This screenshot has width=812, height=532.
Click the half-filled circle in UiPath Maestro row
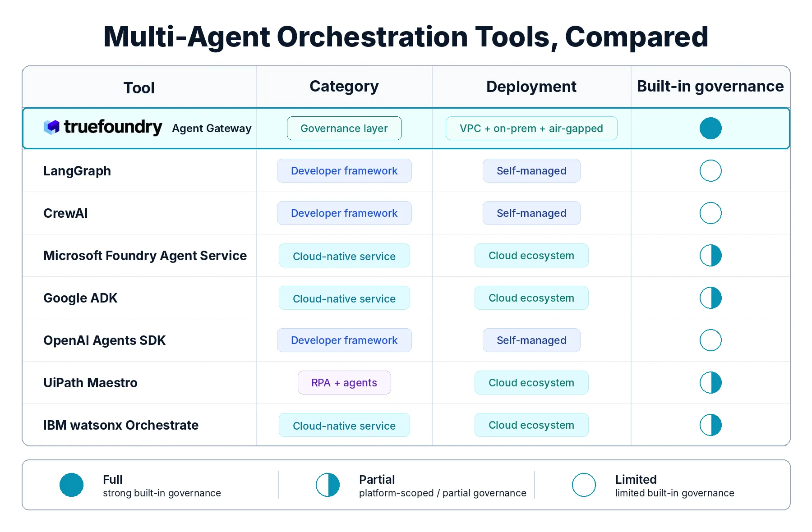point(710,382)
